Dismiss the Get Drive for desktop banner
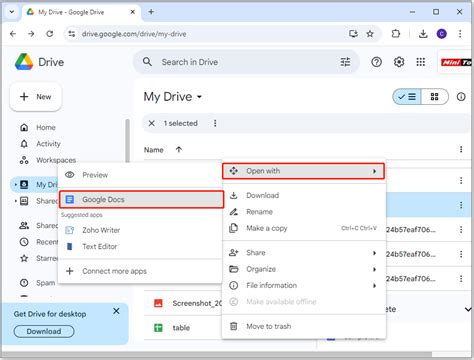Viewport: 474px width, 360px height. pos(116,311)
